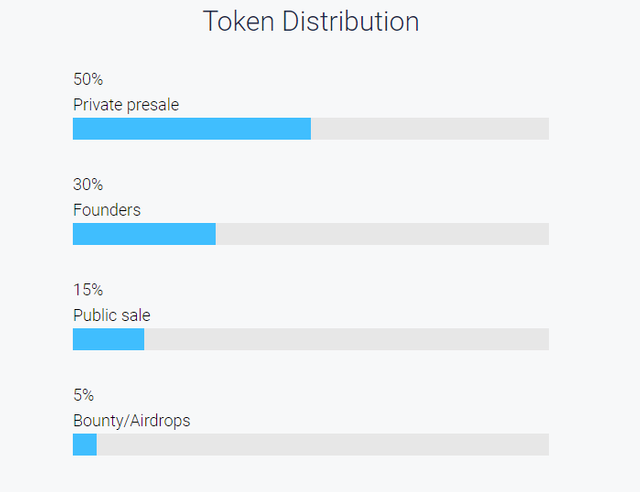Click the grey part of Public sale bar
Screen dimensions: 640x492
click(x=347, y=339)
